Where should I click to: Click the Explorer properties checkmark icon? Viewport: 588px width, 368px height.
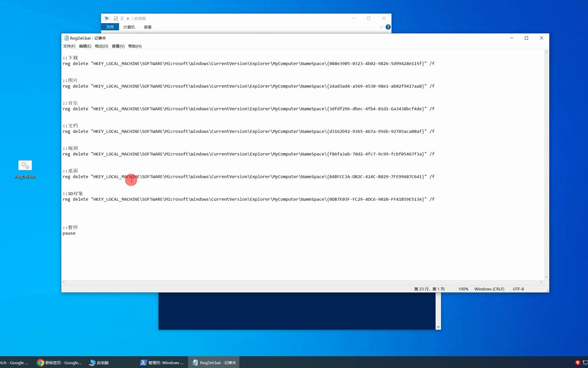point(116,18)
